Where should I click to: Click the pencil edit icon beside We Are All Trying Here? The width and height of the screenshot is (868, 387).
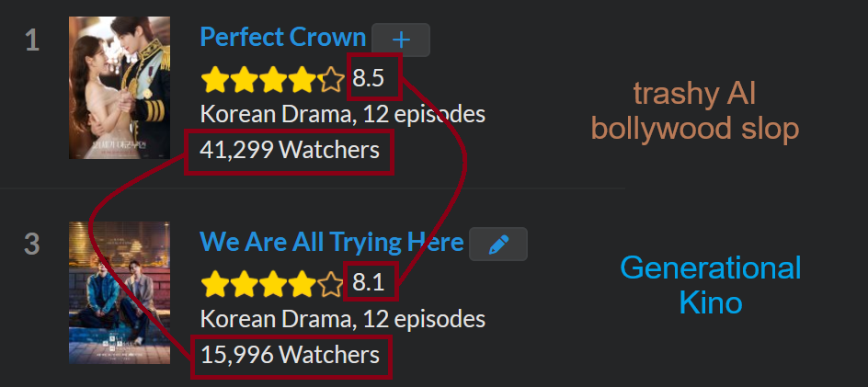(x=498, y=245)
